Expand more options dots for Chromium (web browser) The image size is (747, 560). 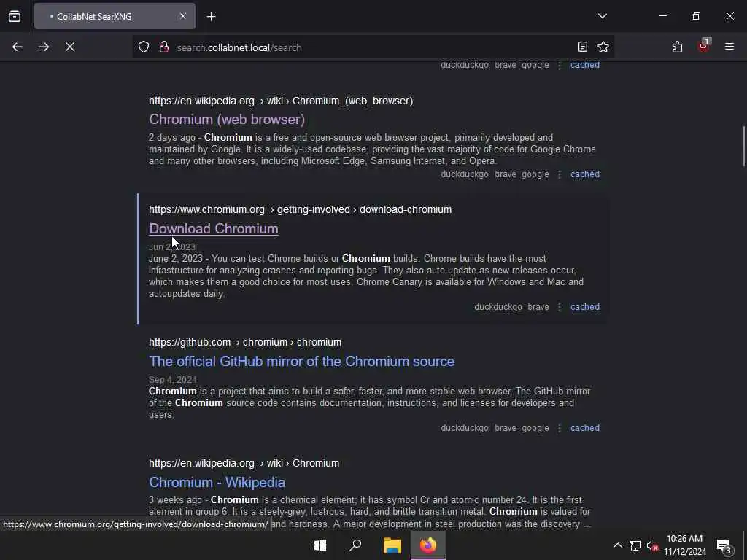click(x=560, y=174)
